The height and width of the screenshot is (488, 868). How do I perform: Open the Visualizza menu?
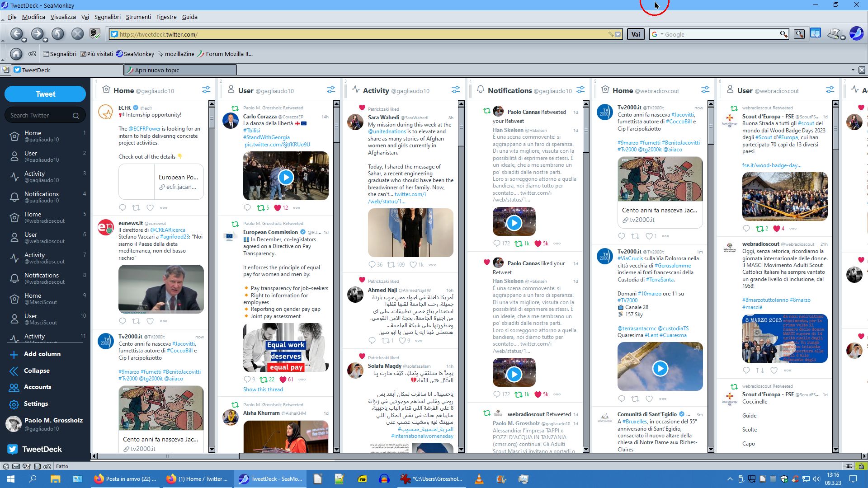coord(63,17)
